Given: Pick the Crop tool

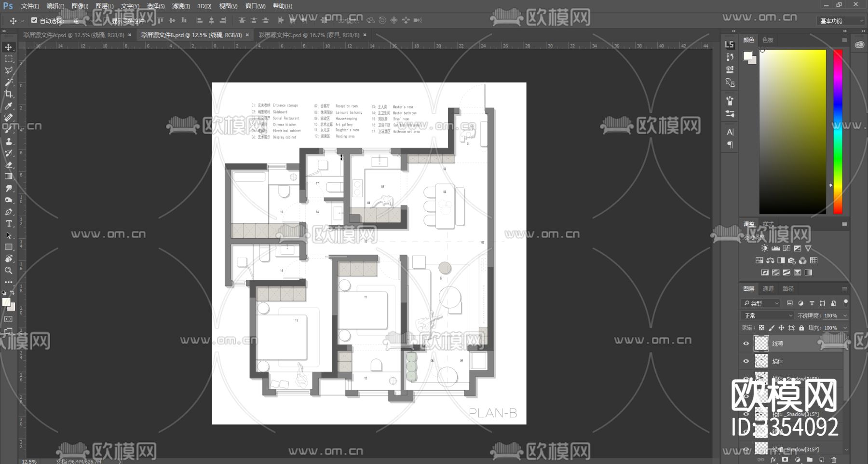Looking at the screenshot, I should [9, 94].
